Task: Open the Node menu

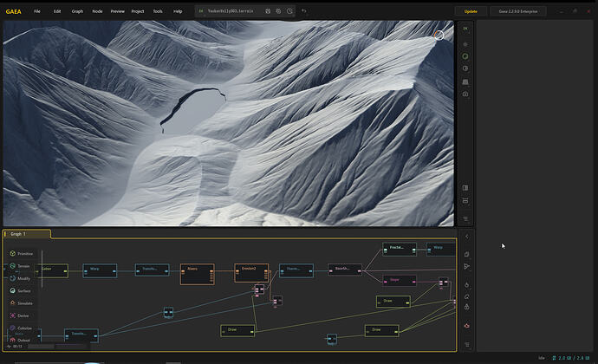Action: pyautogui.click(x=97, y=11)
